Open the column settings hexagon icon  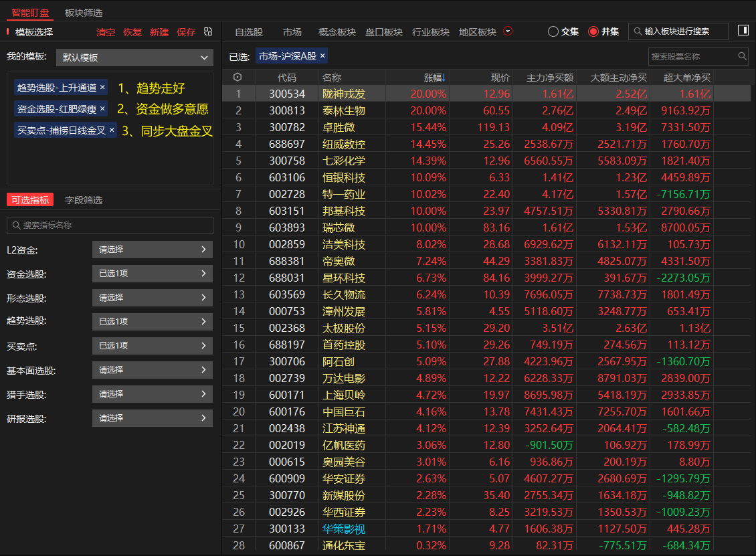coord(238,77)
